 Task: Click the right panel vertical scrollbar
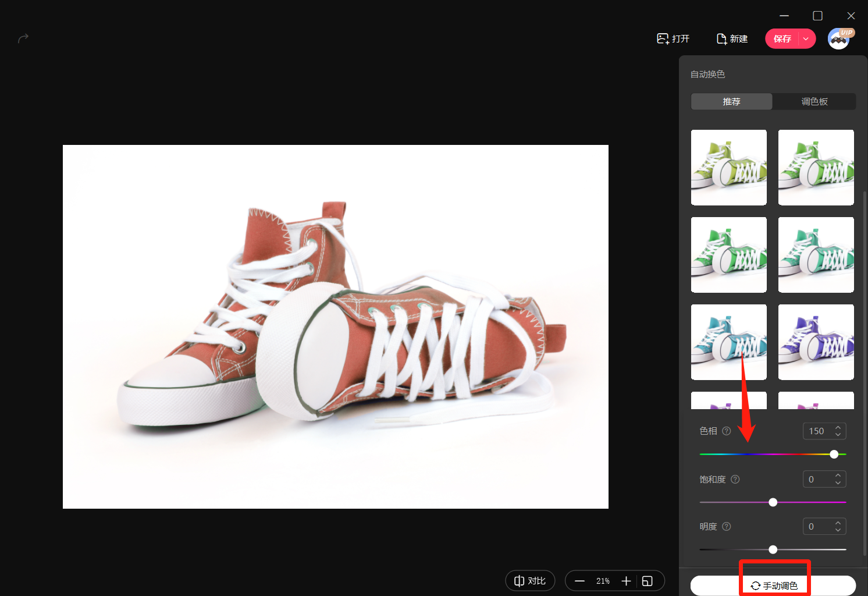[865, 372]
